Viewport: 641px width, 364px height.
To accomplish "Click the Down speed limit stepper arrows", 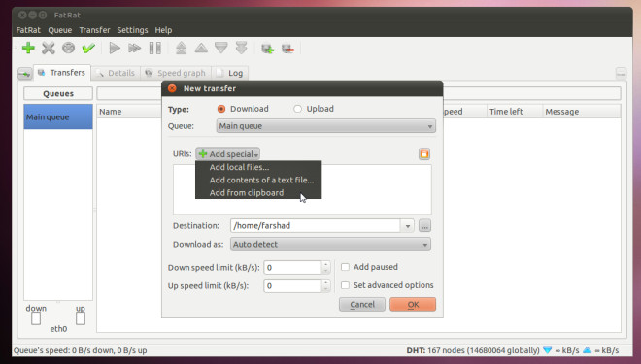I will pos(325,268).
